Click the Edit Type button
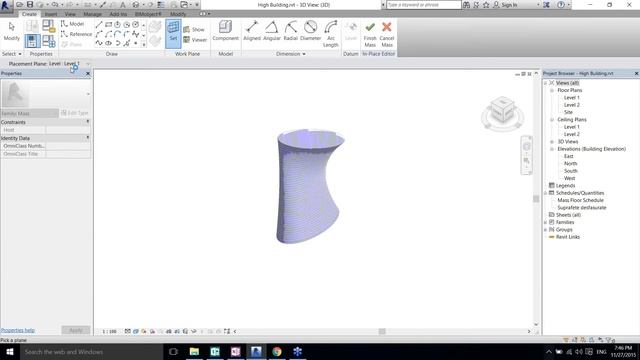The width and height of the screenshot is (640, 360). coord(74,113)
